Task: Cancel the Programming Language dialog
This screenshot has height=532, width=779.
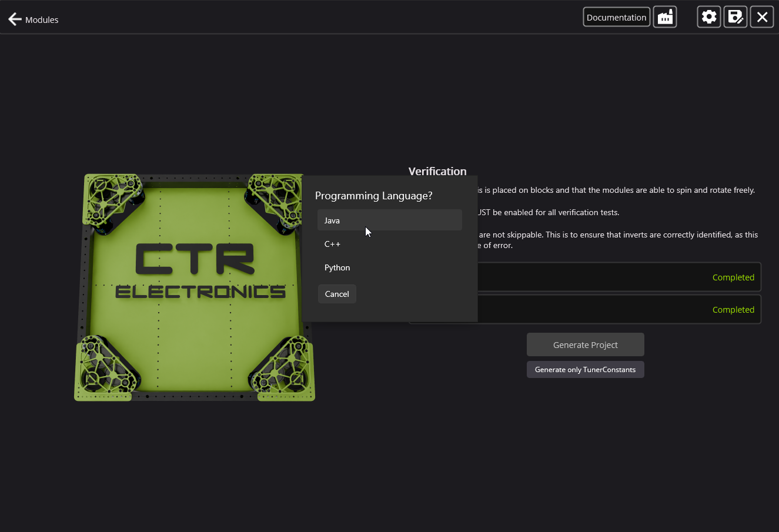Action: click(x=337, y=294)
